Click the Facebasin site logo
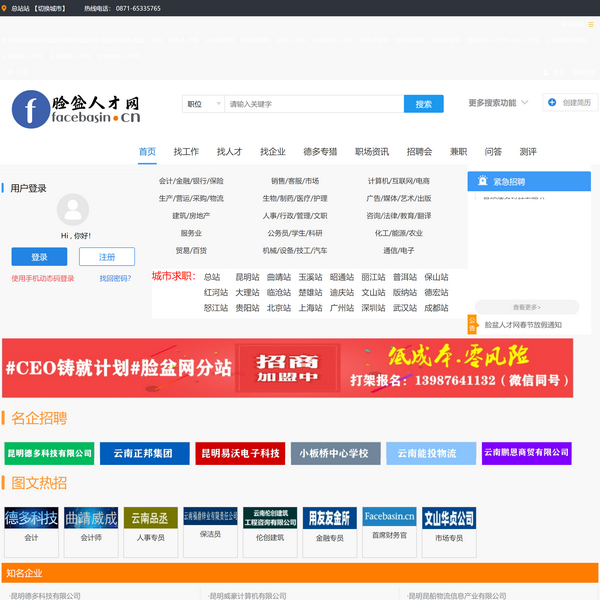600x600 pixels. coord(76,108)
